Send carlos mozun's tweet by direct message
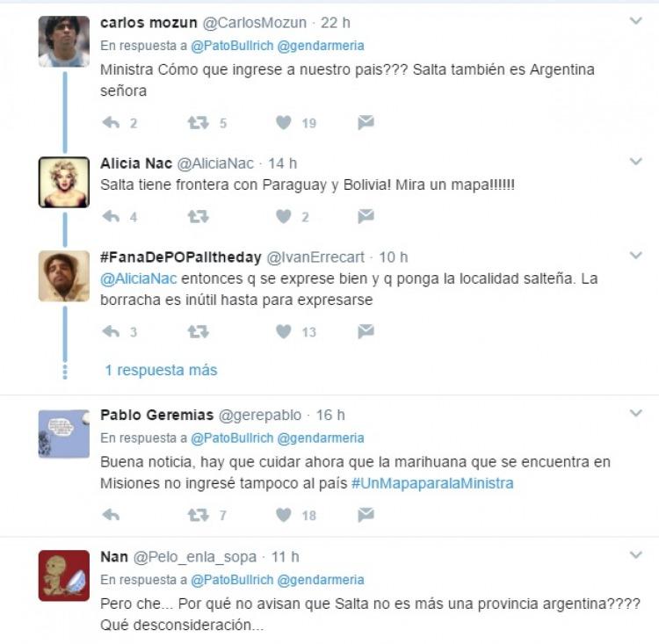 [x=366, y=122]
